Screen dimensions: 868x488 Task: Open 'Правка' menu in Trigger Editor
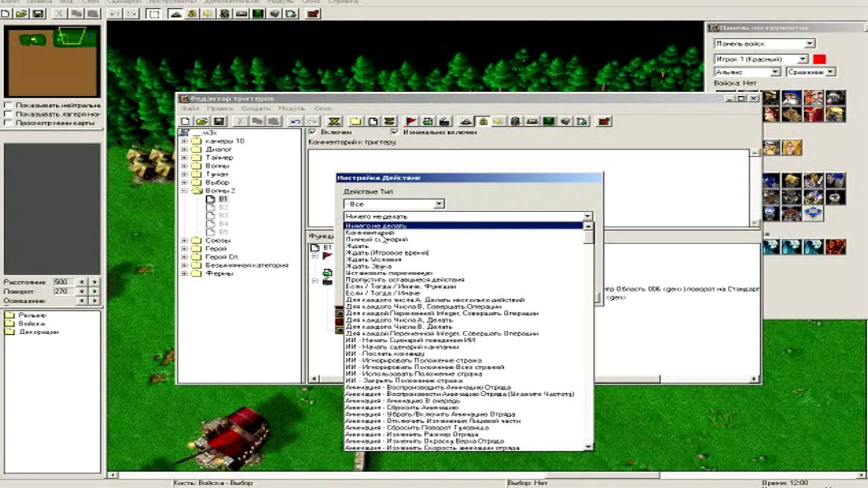[220, 108]
